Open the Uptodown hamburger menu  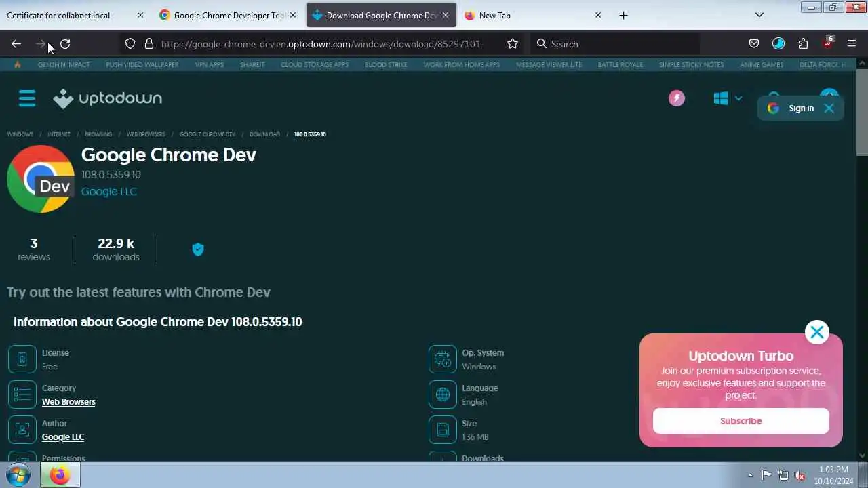pyautogui.click(x=27, y=98)
